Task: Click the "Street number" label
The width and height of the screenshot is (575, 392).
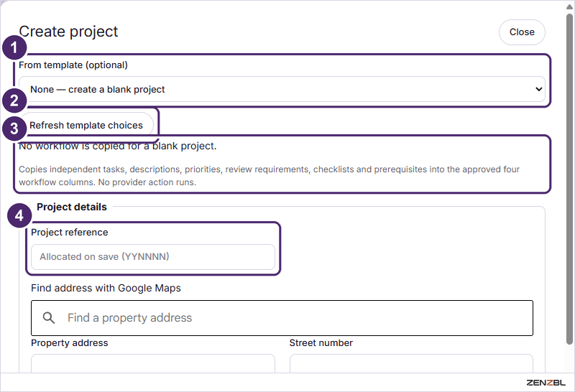Action: click(x=321, y=343)
